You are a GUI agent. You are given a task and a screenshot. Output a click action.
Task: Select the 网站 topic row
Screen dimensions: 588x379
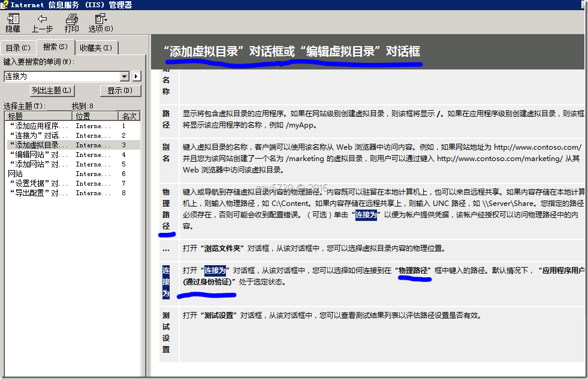[74, 174]
